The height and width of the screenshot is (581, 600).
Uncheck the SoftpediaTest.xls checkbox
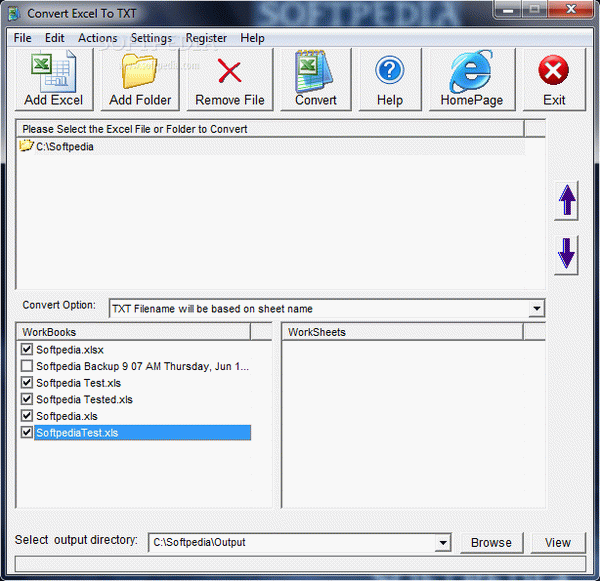coord(27,432)
